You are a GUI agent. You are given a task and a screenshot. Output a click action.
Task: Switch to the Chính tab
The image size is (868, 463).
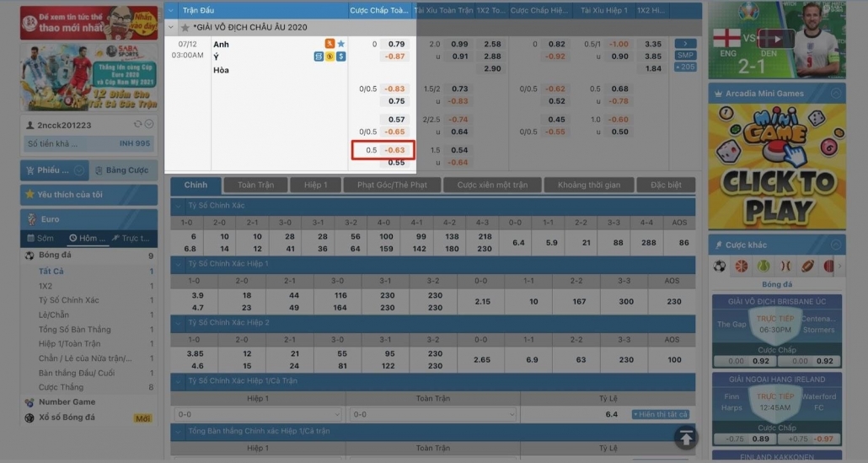[x=196, y=185]
